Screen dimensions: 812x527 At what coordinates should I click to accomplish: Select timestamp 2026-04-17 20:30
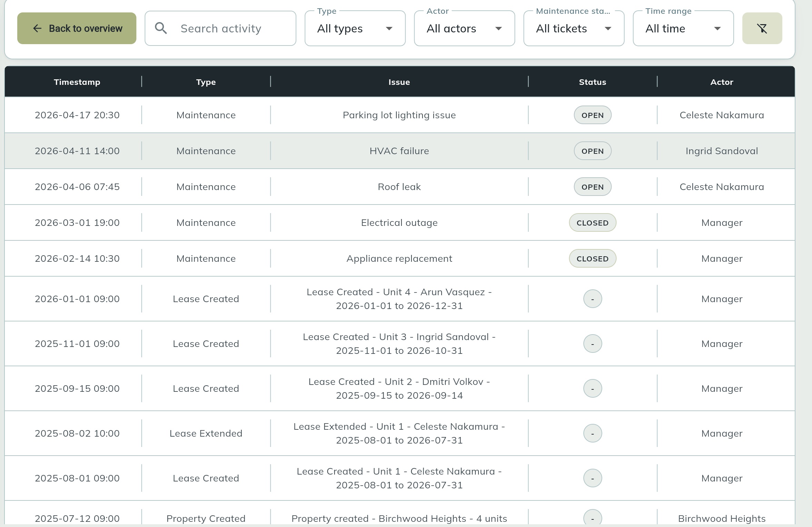point(77,115)
